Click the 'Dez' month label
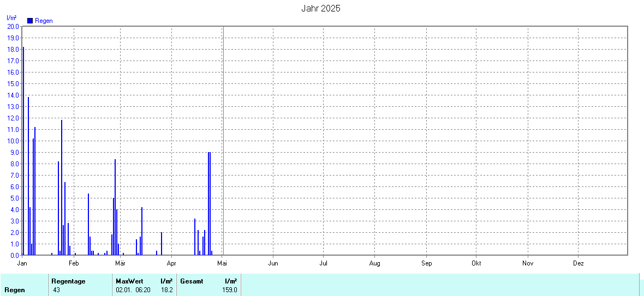The height and width of the screenshot is (296, 644). coord(579,263)
